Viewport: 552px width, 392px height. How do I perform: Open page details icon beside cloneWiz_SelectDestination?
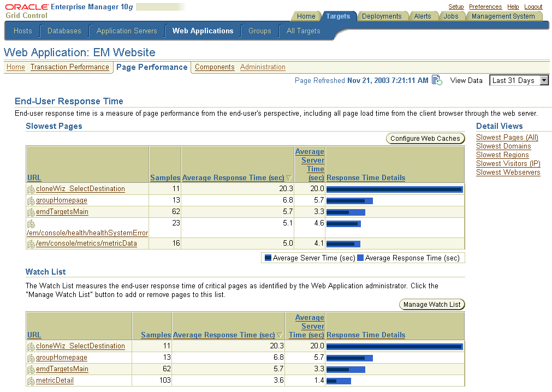(30, 188)
